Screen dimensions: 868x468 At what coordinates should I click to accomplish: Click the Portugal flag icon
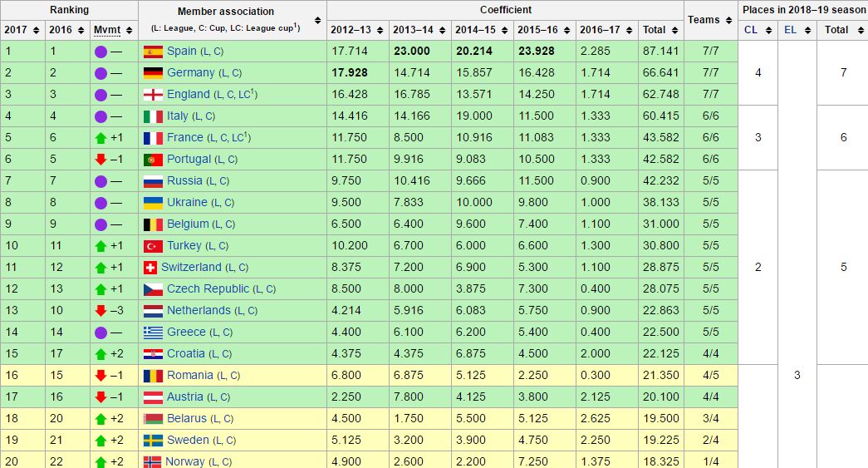153,160
